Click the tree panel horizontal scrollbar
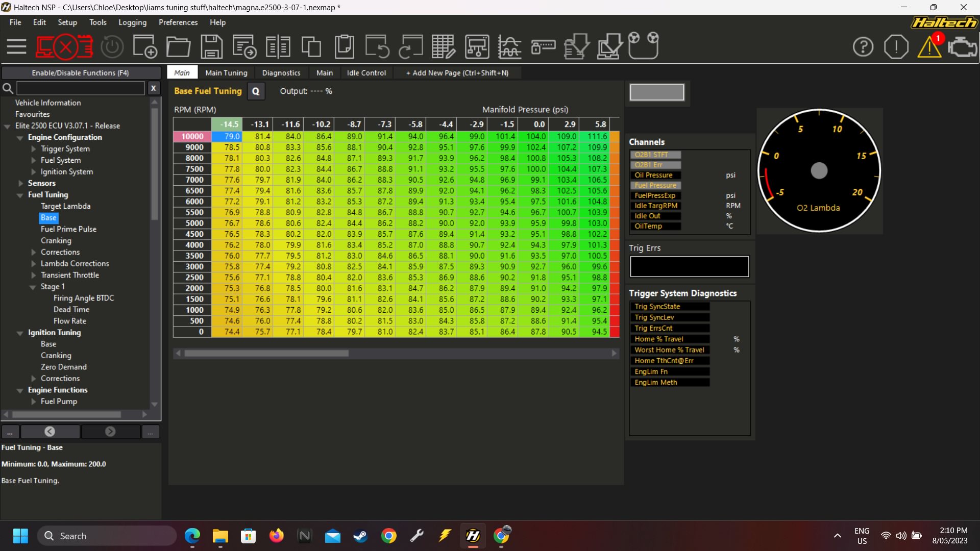This screenshot has height=551, width=980. (66, 414)
